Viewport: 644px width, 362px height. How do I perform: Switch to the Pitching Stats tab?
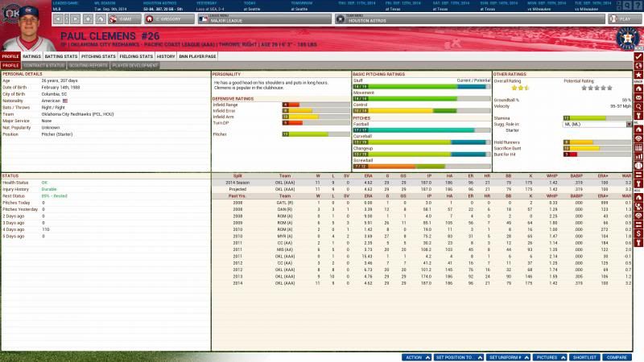point(98,56)
